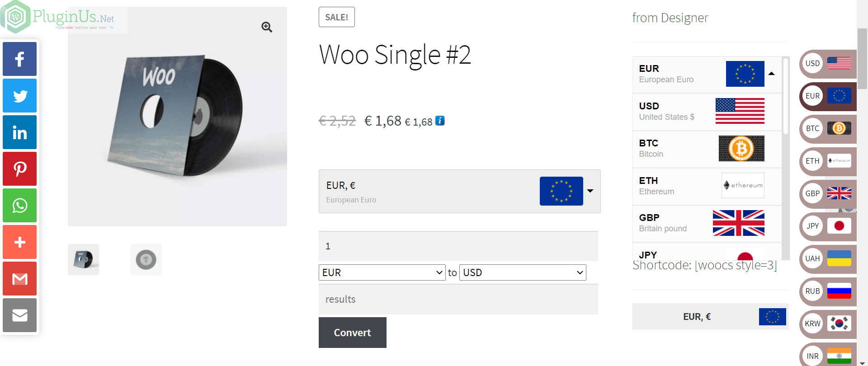Expand more share options with plus icon

point(19,242)
